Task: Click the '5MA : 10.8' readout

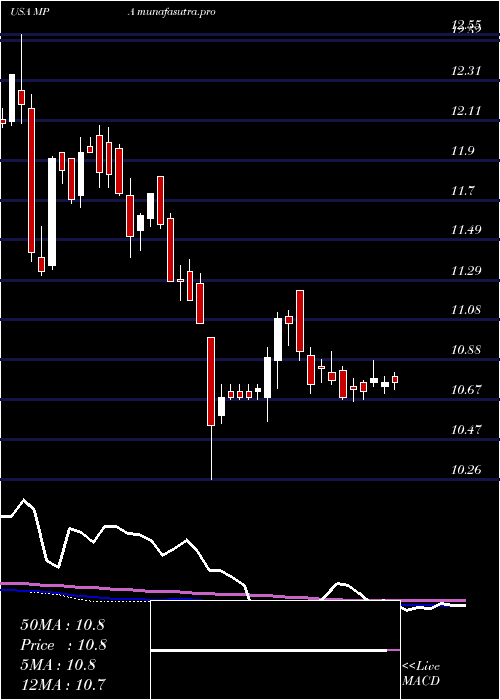Action: (58, 665)
